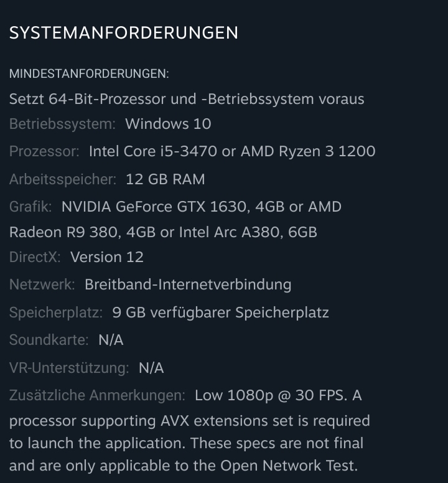Click the VR-Unterstützung label
This screenshot has height=483, width=448.
pos(69,368)
